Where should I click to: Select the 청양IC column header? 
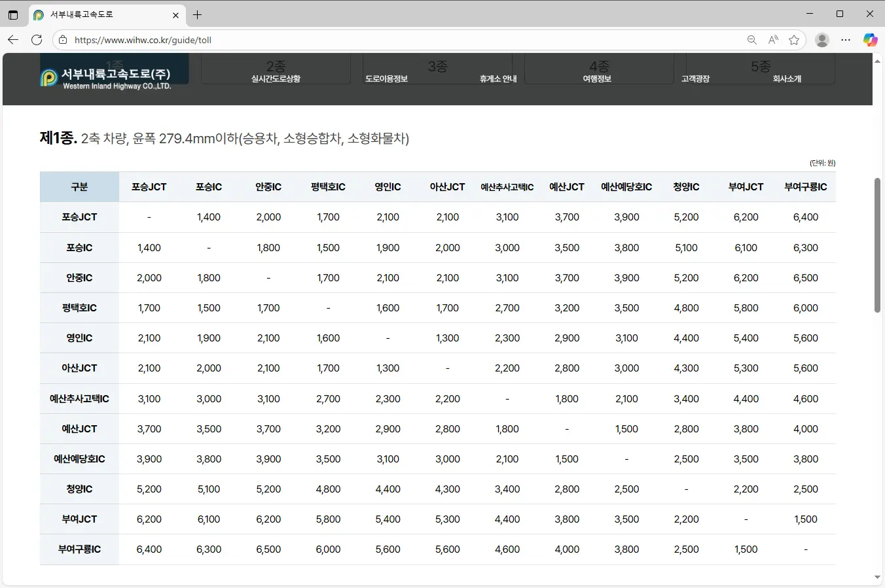[x=686, y=187]
